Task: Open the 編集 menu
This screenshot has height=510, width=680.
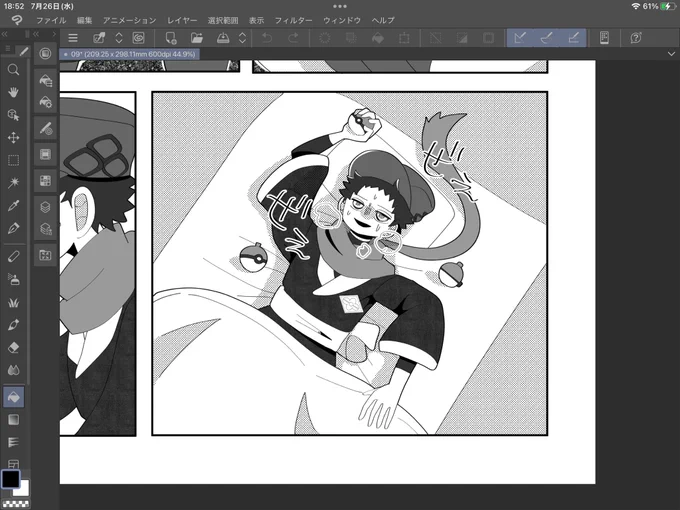Action: pyautogui.click(x=85, y=20)
